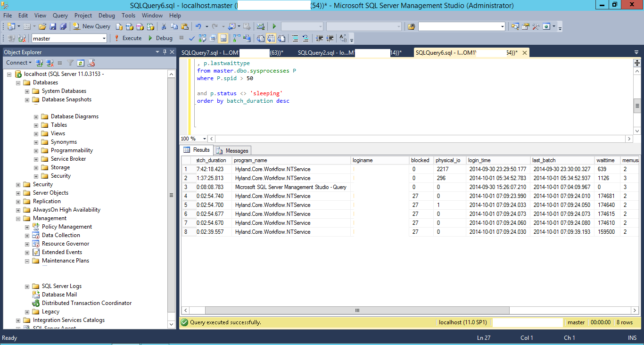Screen dimensions: 644x345
Task: Click Disconnect icon in Object Explorer
Action: [x=50, y=63]
